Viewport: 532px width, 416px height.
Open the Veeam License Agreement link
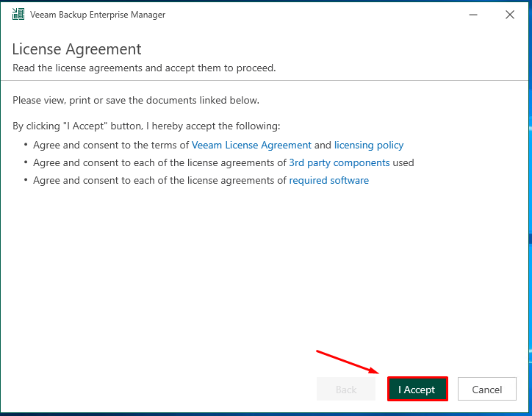251,146
